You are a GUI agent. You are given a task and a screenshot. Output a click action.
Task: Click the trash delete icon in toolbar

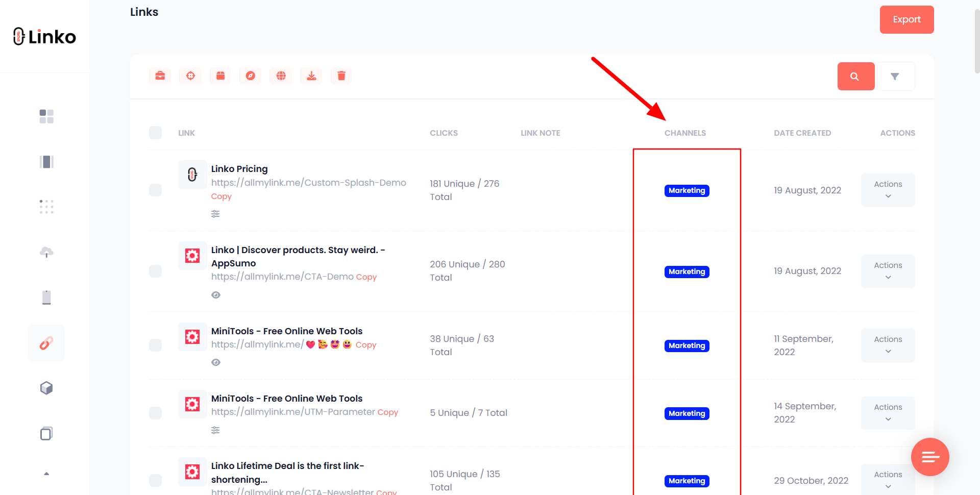coord(341,76)
